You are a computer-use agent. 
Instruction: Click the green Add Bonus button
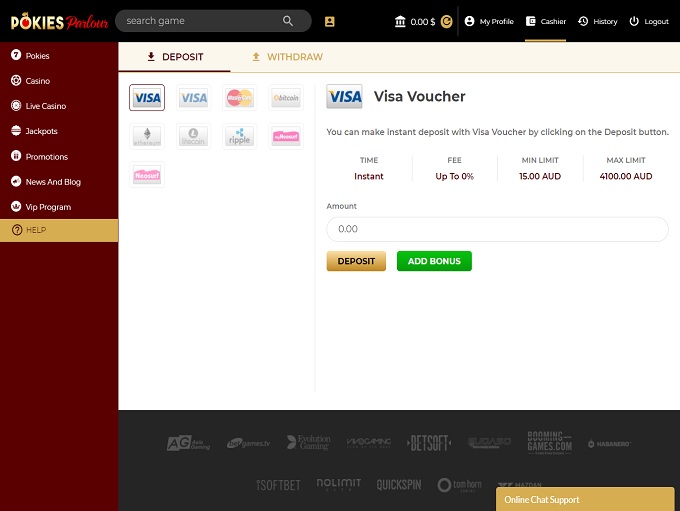pos(434,261)
